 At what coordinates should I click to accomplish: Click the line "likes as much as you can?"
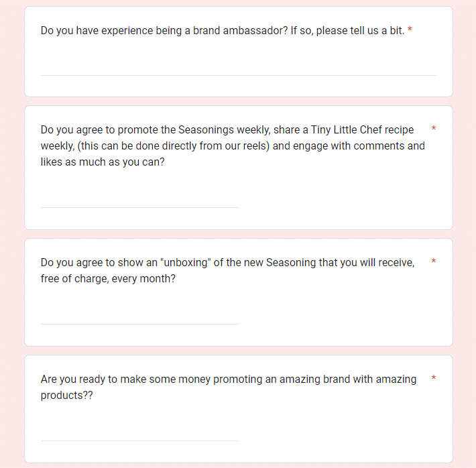coord(103,162)
